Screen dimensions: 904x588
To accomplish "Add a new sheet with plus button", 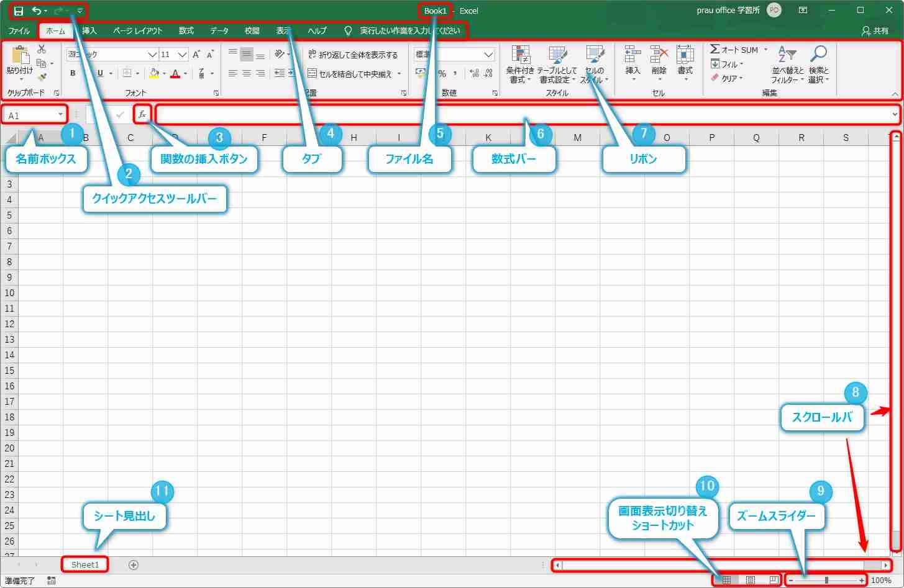I will 134,564.
